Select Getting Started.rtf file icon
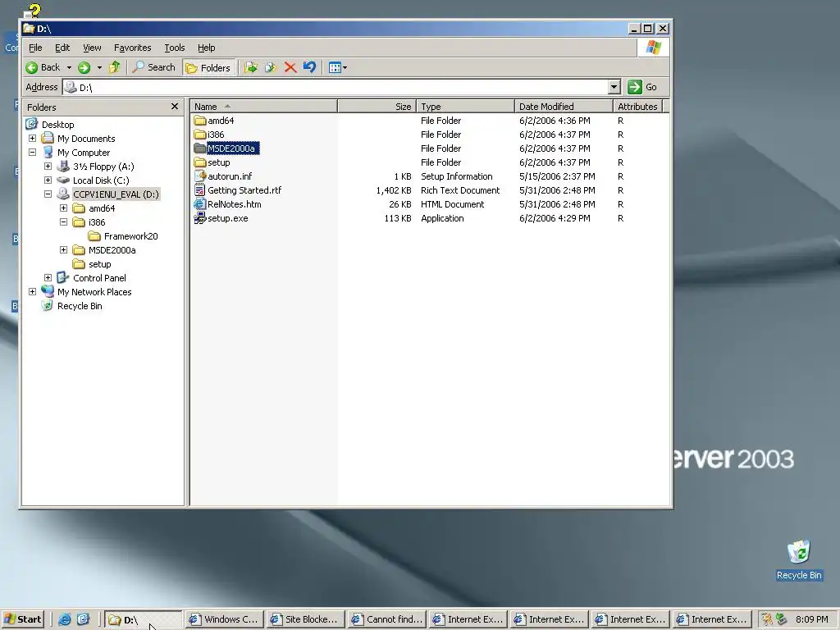 [200, 190]
